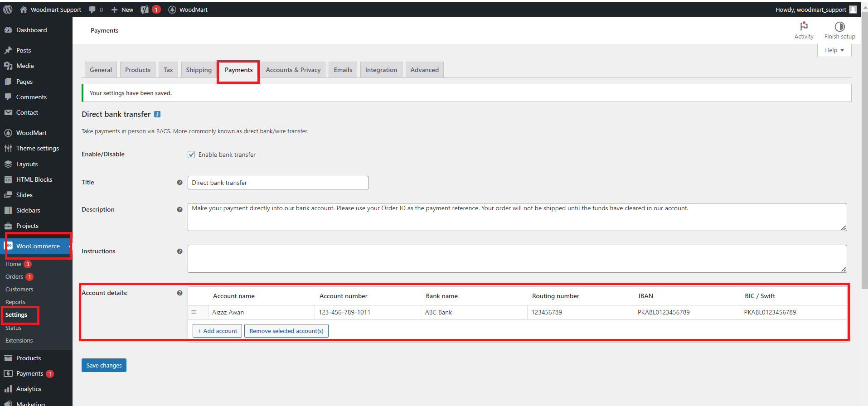The image size is (868, 406).
Task: Click help tooltip icon for Description
Action: click(179, 209)
